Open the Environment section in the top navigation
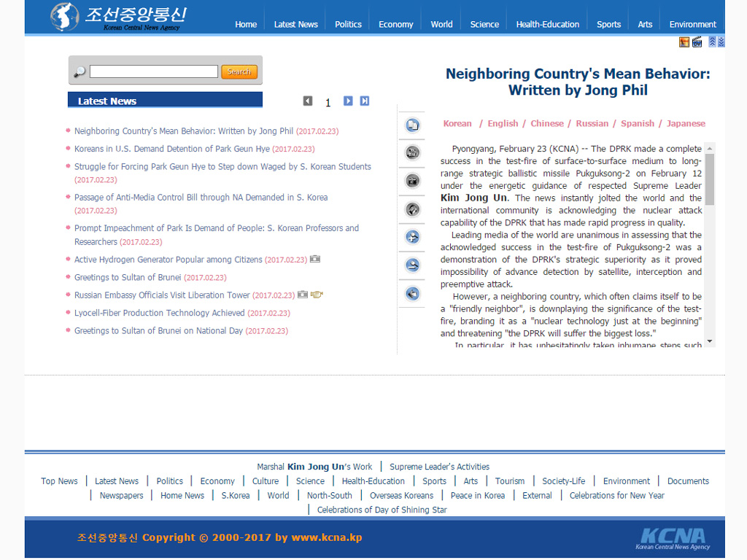The height and width of the screenshot is (560, 747). point(693,24)
